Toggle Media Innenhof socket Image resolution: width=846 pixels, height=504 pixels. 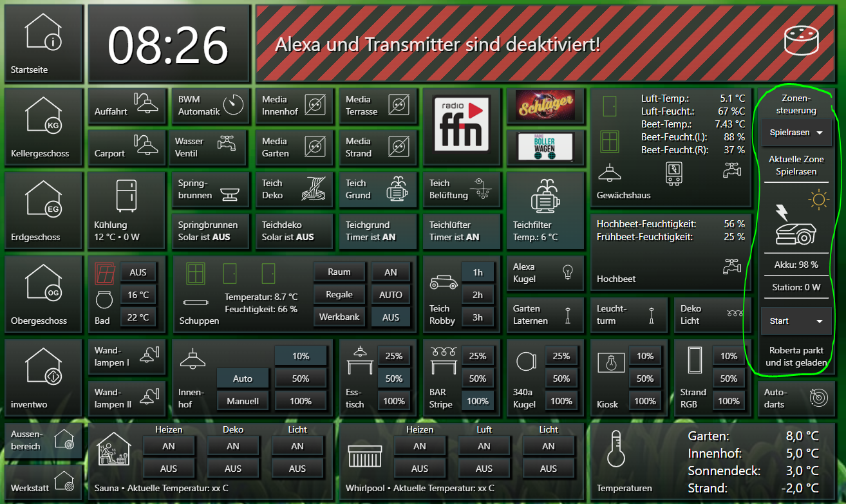click(294, 106)
